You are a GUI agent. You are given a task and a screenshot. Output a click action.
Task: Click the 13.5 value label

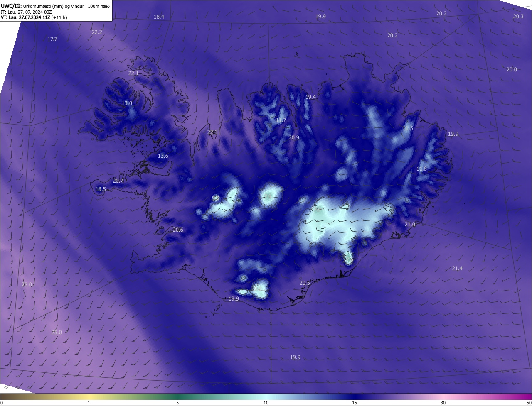(x=101, y=189)
